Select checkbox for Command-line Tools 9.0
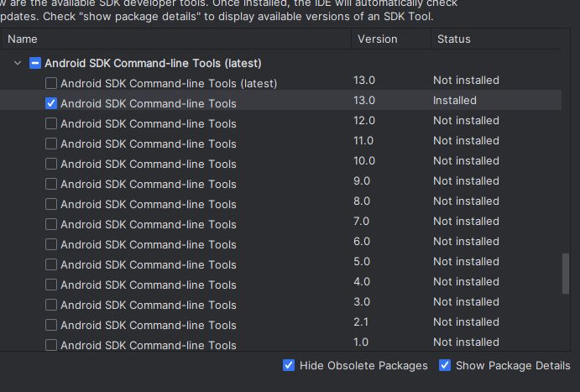This screenshot has width=580, height=392. (x=51, y=184)
